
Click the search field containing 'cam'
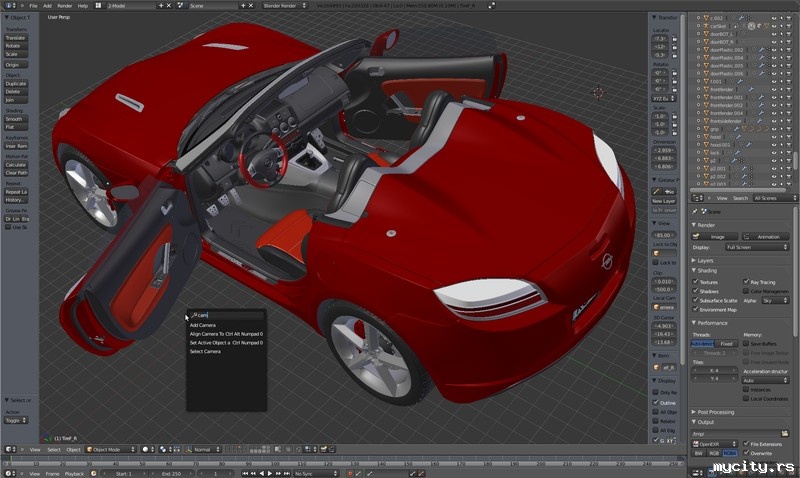pos(226,315)
